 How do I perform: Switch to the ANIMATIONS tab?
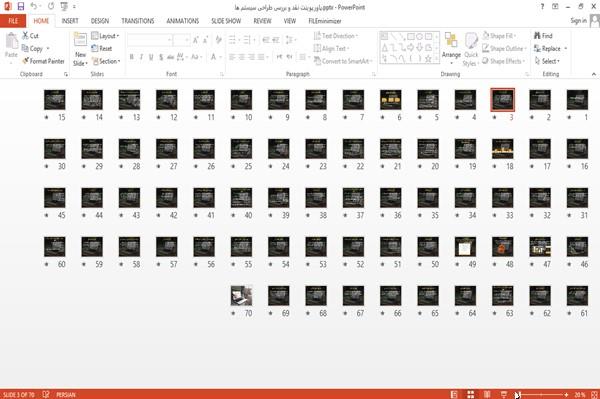click(183, 21)
